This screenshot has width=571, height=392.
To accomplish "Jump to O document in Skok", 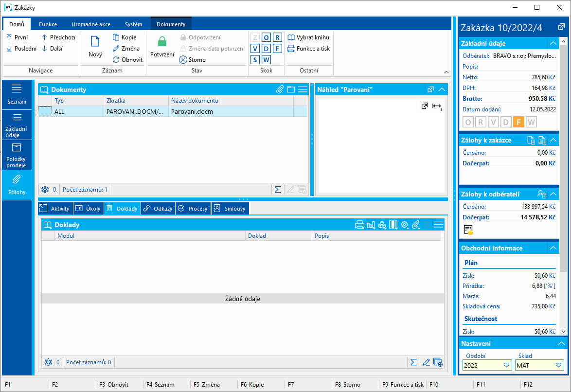I will click(266, 37).
